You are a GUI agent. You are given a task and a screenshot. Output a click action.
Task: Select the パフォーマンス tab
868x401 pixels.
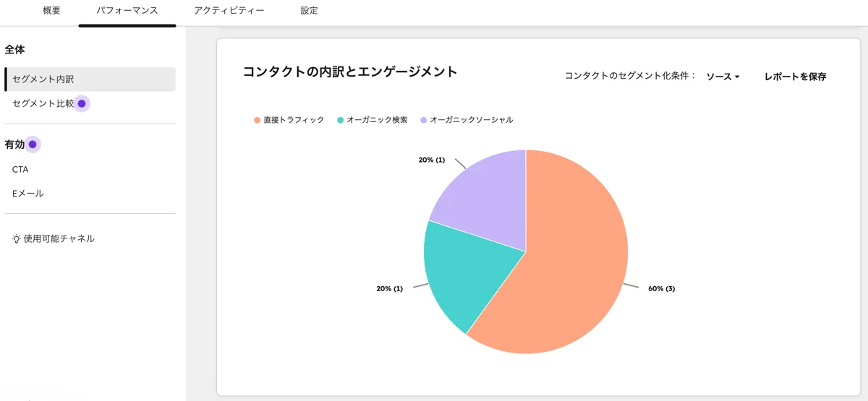[127, 11]
